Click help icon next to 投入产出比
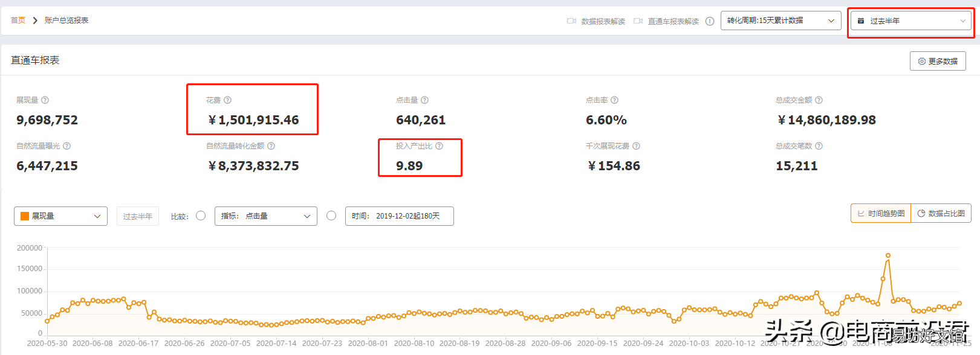 tap(439, 146)
